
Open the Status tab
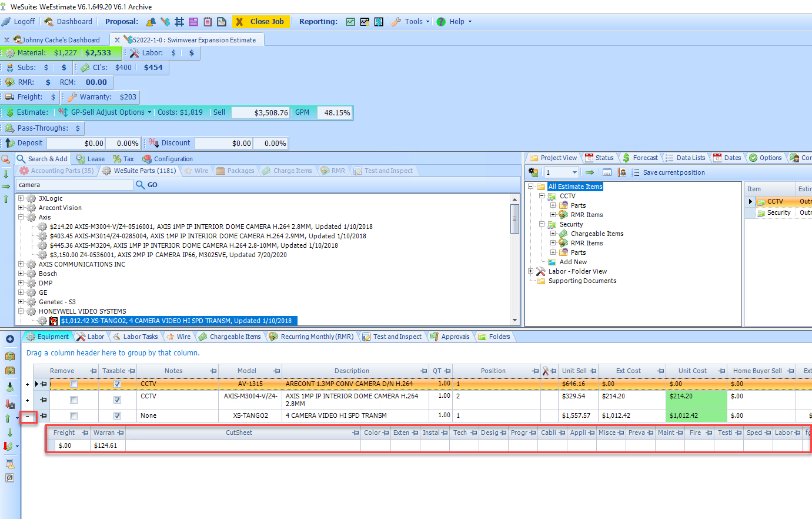tap(599, 158)
